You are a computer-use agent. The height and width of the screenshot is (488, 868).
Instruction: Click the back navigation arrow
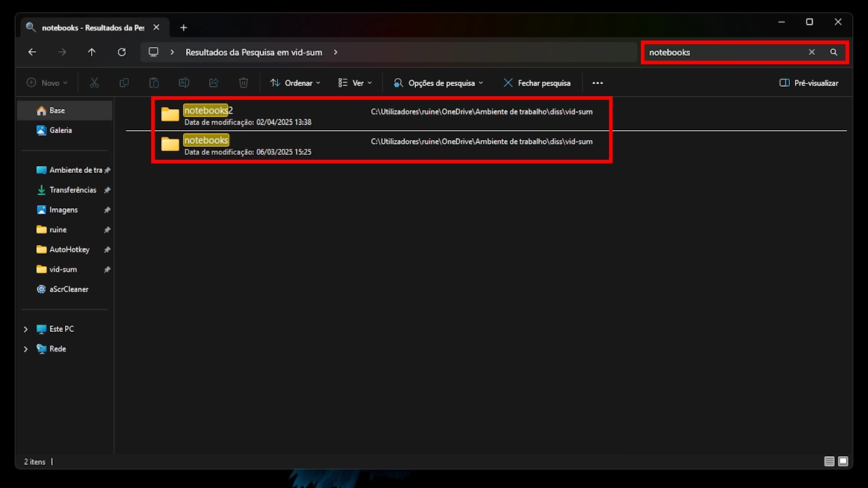click(32, 52)
